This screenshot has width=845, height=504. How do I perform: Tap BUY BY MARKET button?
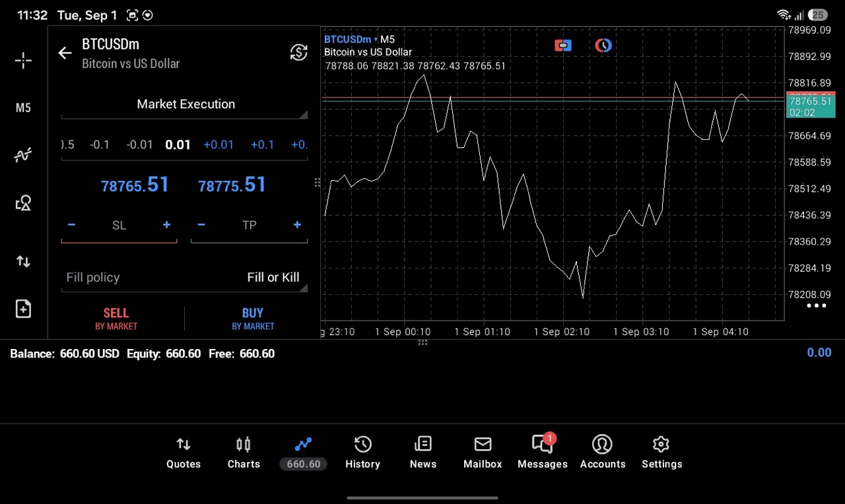[x=253, y=319]
